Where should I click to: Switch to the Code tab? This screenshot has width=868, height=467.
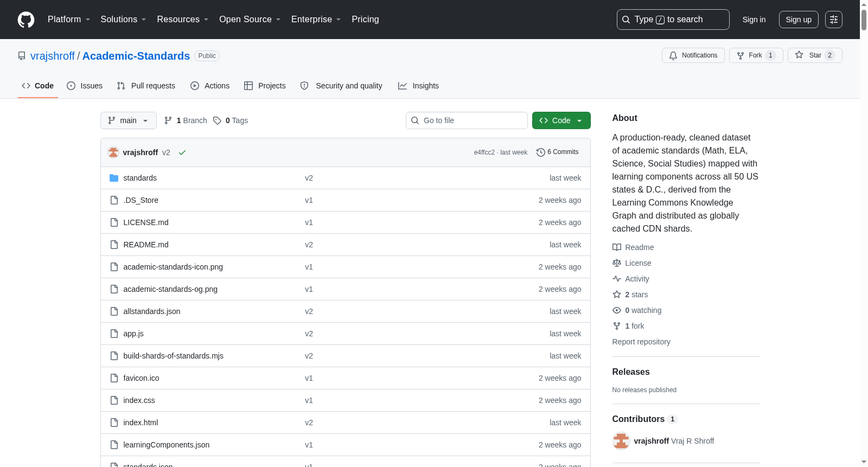(38, 86)
